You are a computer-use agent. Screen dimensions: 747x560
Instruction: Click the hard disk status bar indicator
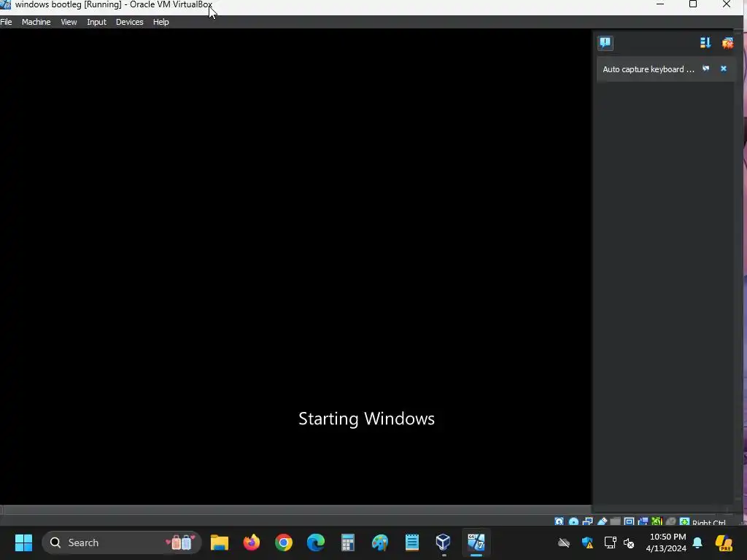pos(560,522)
